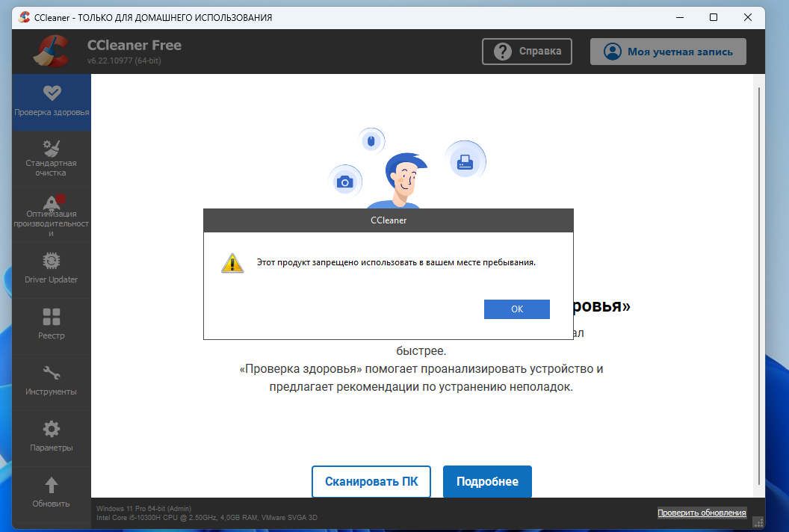Open the Tools (Инструменты) section
The image size is (789, 532).
52,382
